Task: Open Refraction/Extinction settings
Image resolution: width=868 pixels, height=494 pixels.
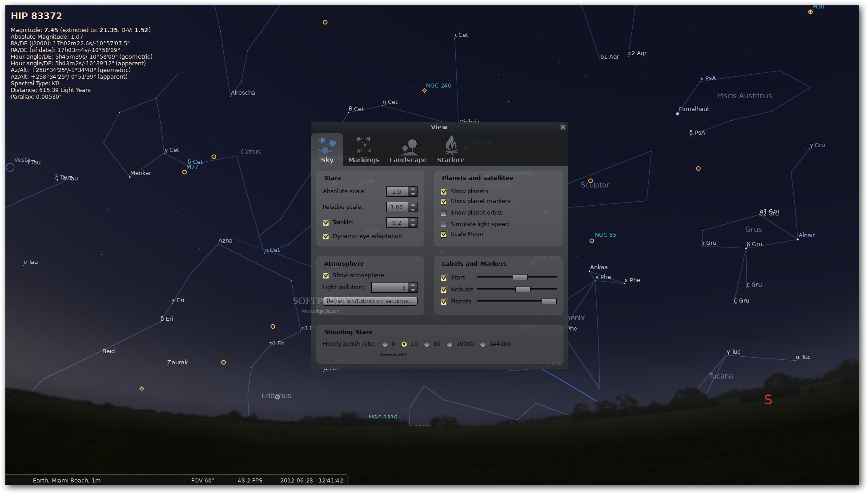Action: pos(370,301)
